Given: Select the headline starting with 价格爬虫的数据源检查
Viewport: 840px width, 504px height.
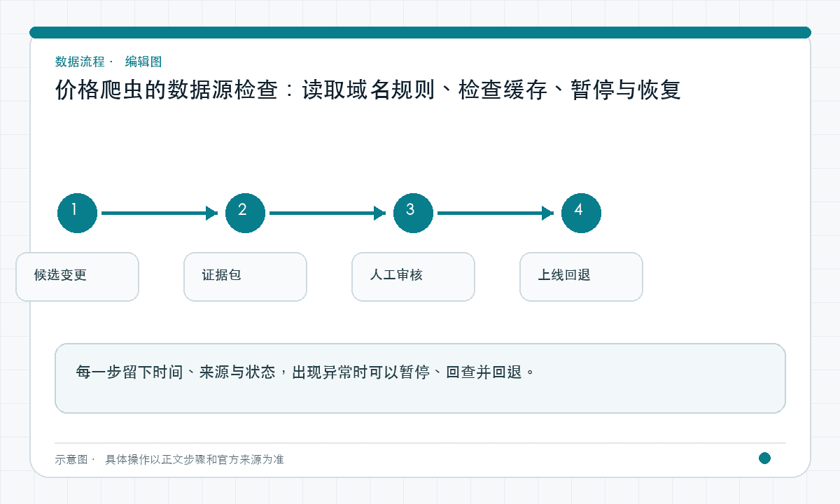Looking at the screenshot, I should [368, 90].
